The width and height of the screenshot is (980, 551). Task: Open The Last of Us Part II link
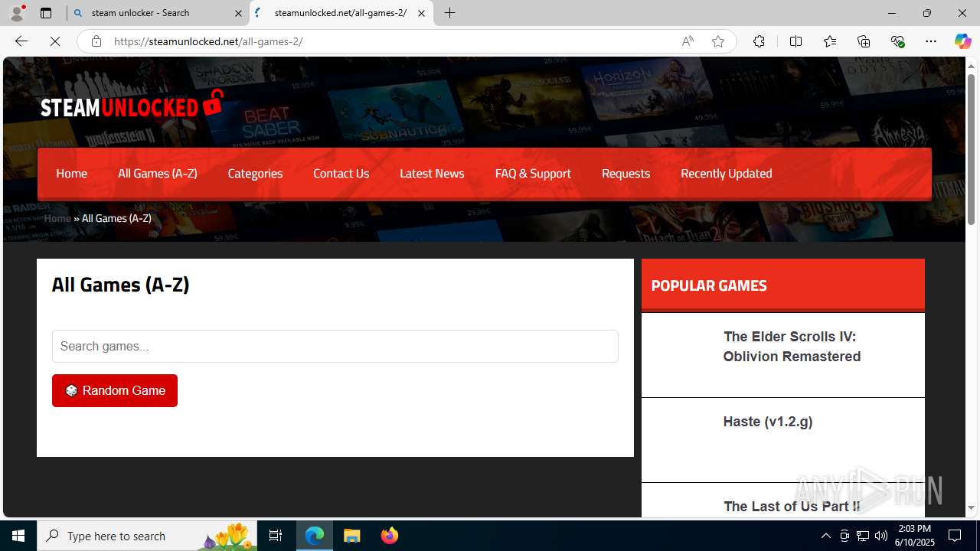[x=792, y=507]
